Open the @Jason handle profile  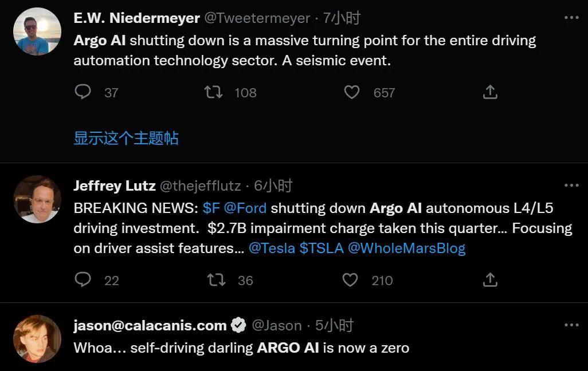coord(277,325)
